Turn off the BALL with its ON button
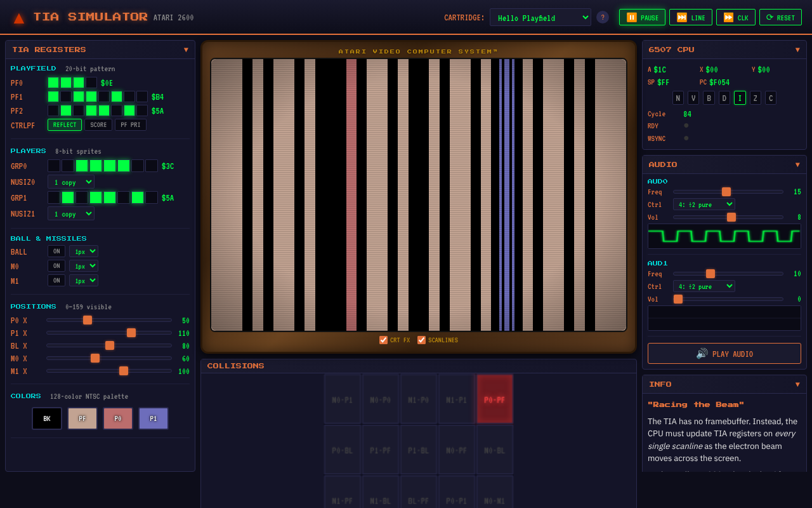 (56, 251)
